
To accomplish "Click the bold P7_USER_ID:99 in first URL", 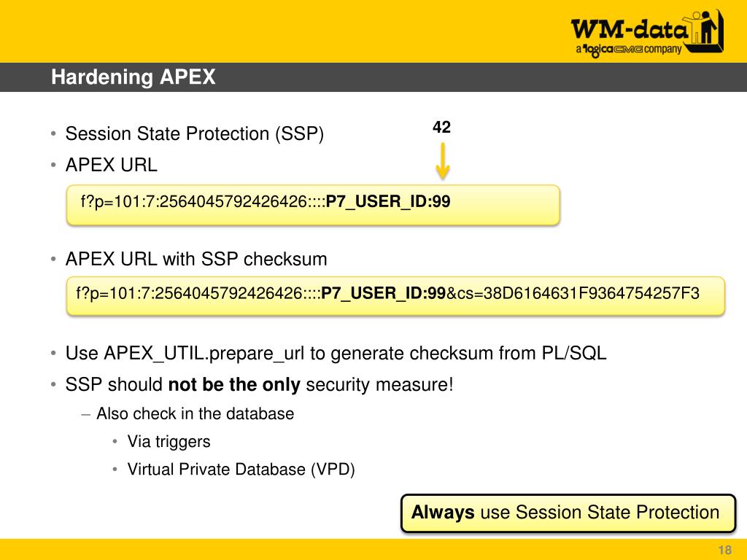I will click(388, 201).
